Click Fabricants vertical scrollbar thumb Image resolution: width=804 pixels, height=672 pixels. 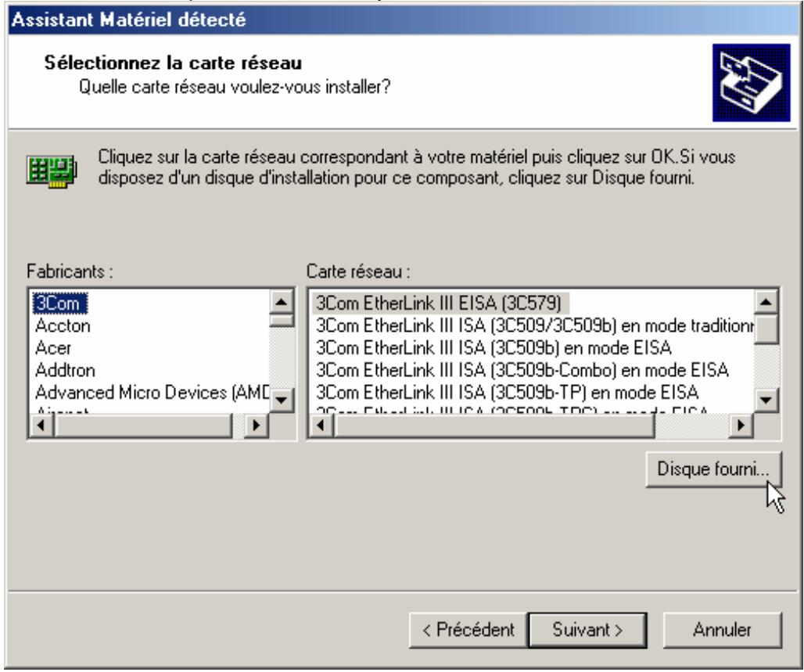[x=281, y=320]
